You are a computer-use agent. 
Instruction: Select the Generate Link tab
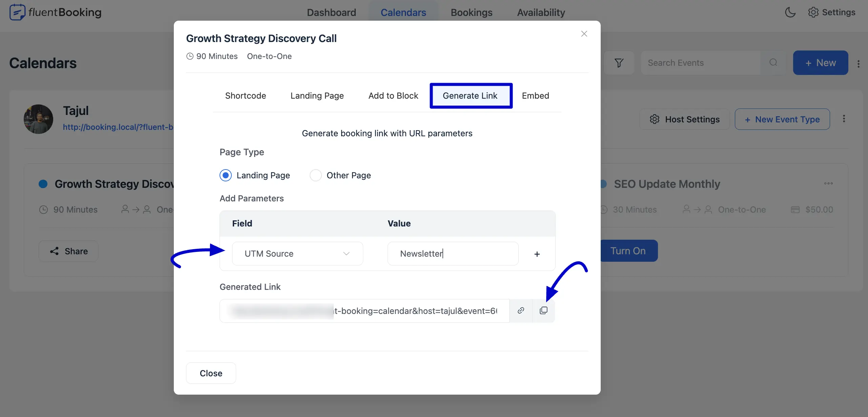coord(471,96)
